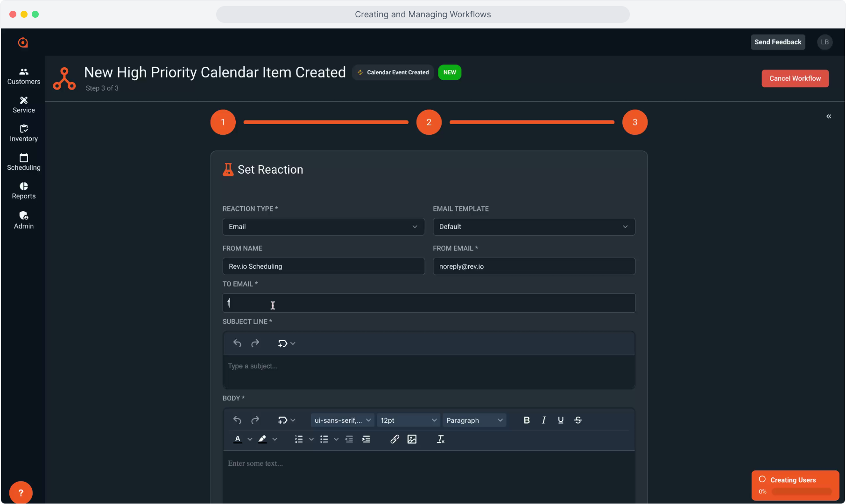Expand the Email Template dropdown
Image resolution: width=846 pixels, height=504 pixels.
534,227
